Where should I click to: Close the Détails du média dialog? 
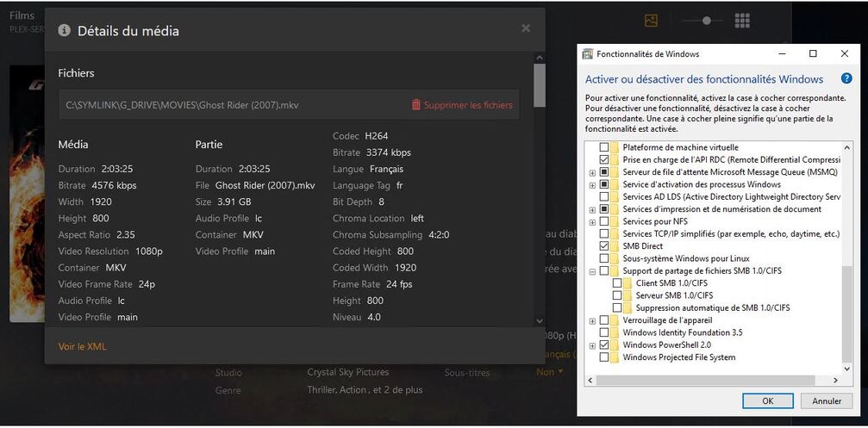[526, 28]
